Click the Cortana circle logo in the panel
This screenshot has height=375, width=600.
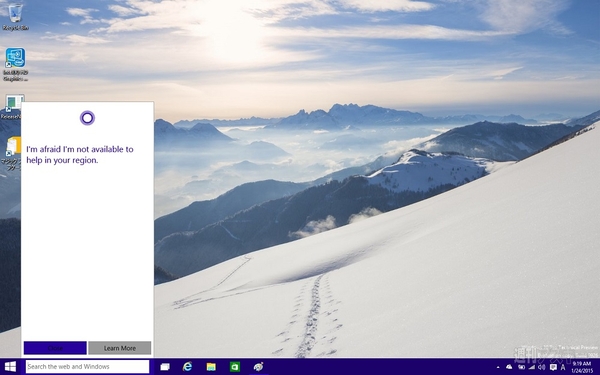pos(87,118)
